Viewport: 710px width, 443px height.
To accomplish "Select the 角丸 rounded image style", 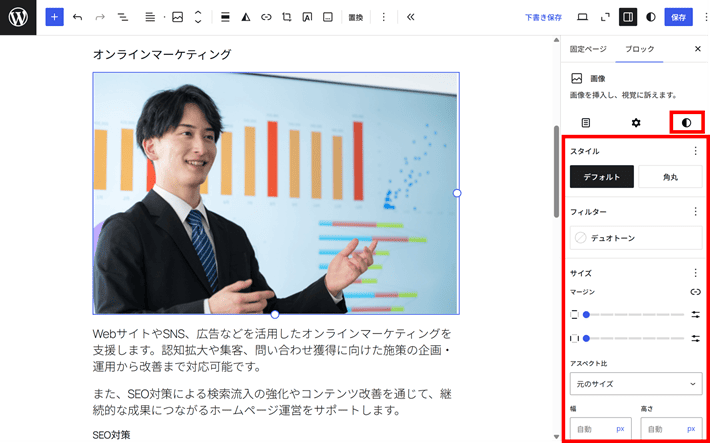I will point(670,177).
